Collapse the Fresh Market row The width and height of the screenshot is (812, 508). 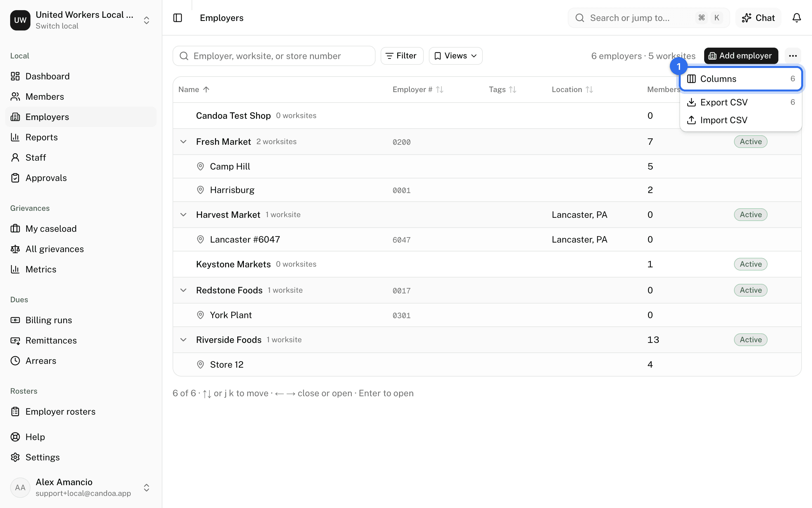click(x=183, y=142)
